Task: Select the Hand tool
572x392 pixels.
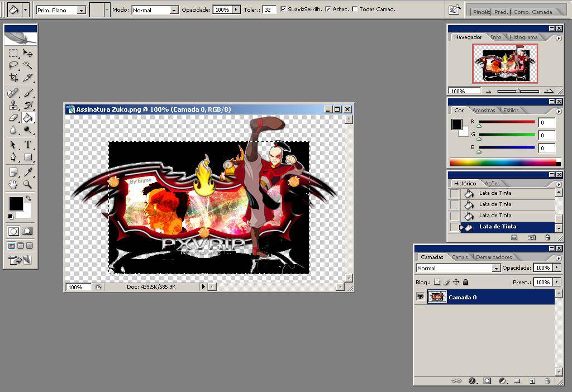Action: coord(13,184)
